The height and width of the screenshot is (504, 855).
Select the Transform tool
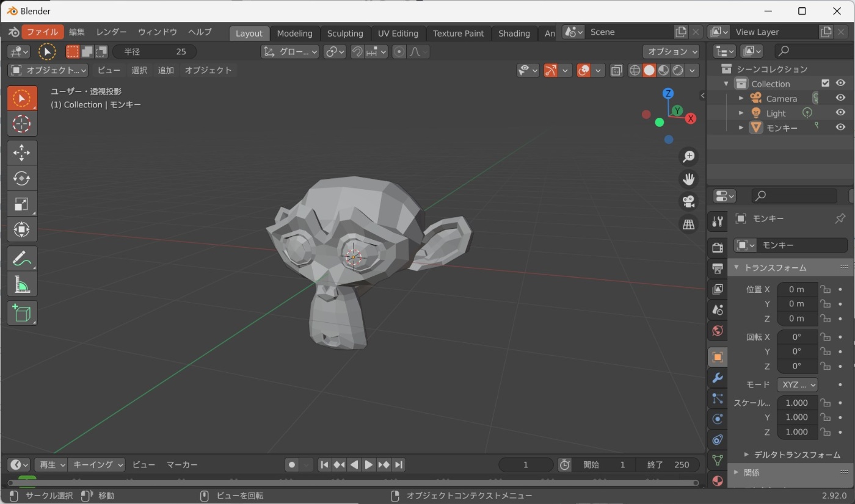coord(22,229)
